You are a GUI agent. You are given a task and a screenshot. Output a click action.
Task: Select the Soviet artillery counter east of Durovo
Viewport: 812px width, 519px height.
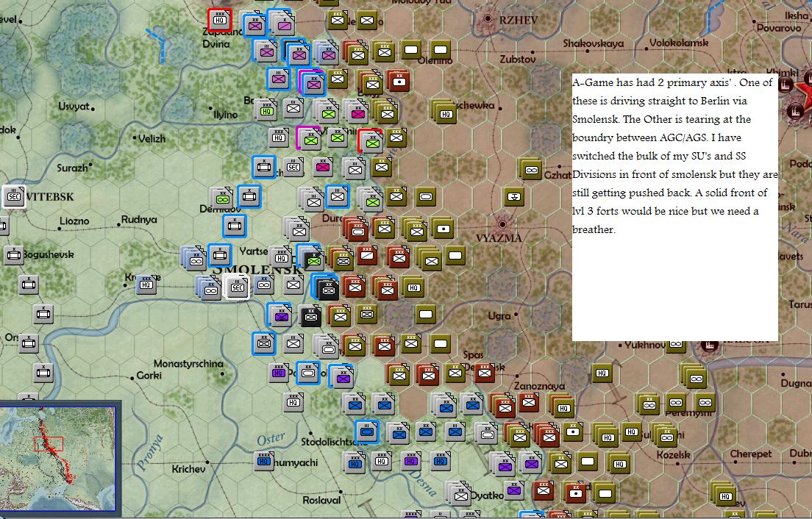[444, 228]
